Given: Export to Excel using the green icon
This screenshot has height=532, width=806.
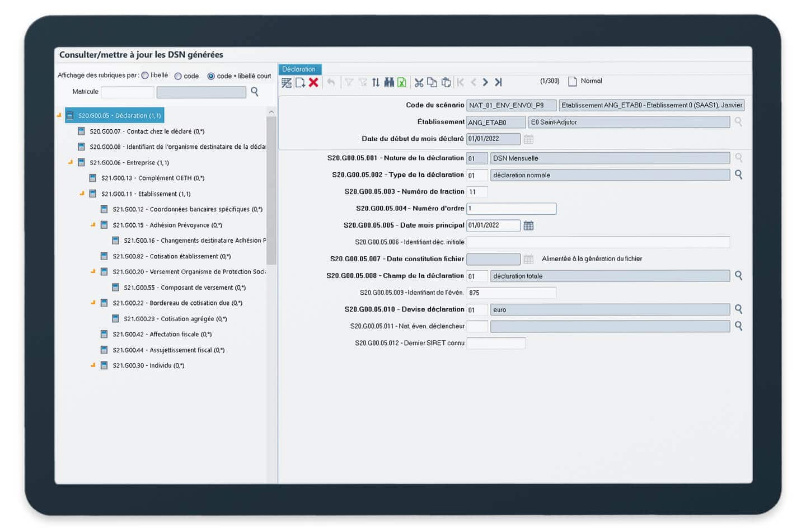Looking at the screenshot, I should tap(402, 82).
